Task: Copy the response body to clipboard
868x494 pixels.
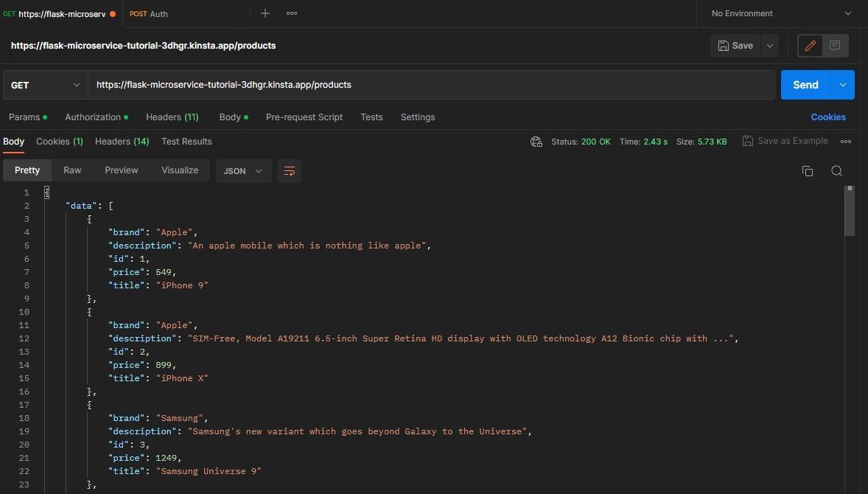Action: tap(808, 170)
